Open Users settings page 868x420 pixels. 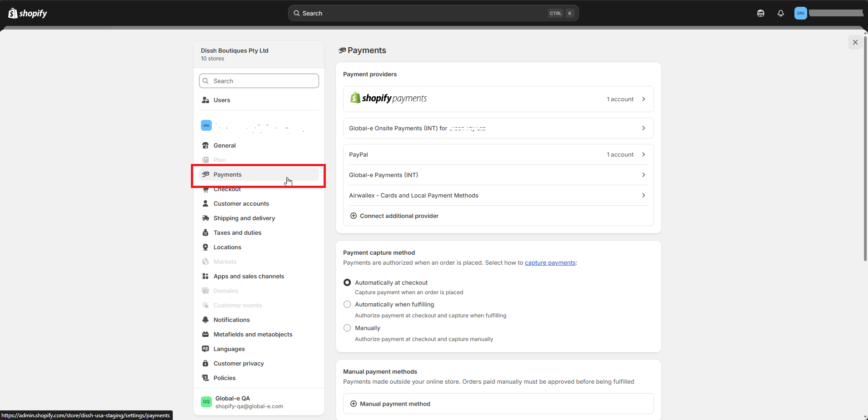259,100
